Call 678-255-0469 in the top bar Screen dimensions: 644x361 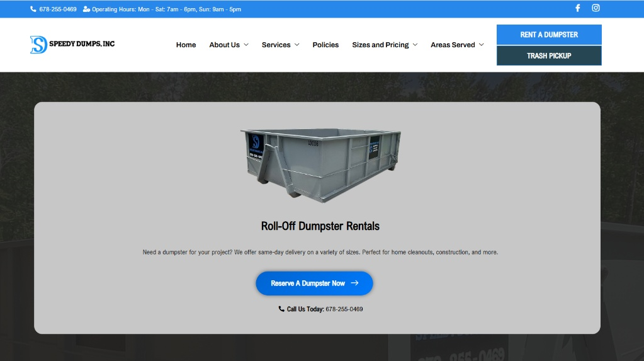click(x=58, y=9)
